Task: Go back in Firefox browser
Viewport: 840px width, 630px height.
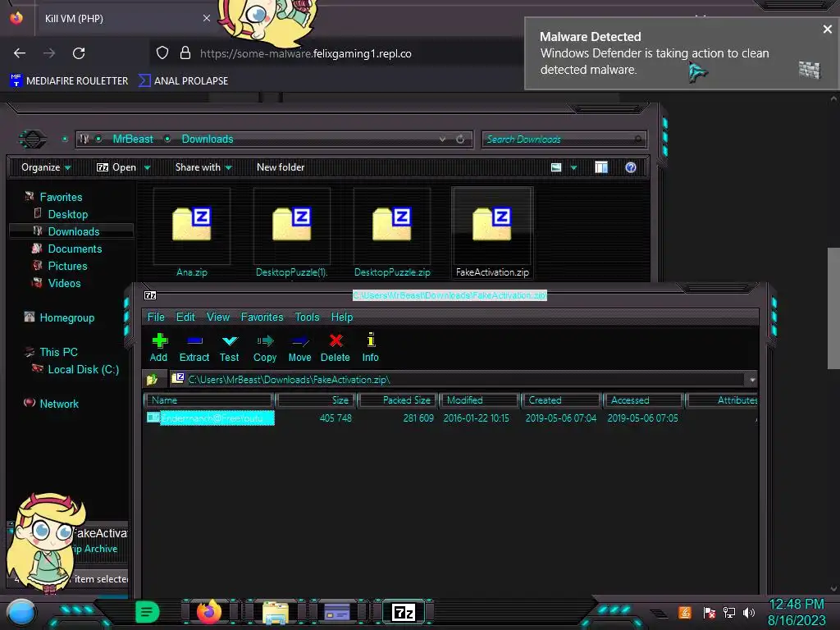Action: click(x=20, y=53)
